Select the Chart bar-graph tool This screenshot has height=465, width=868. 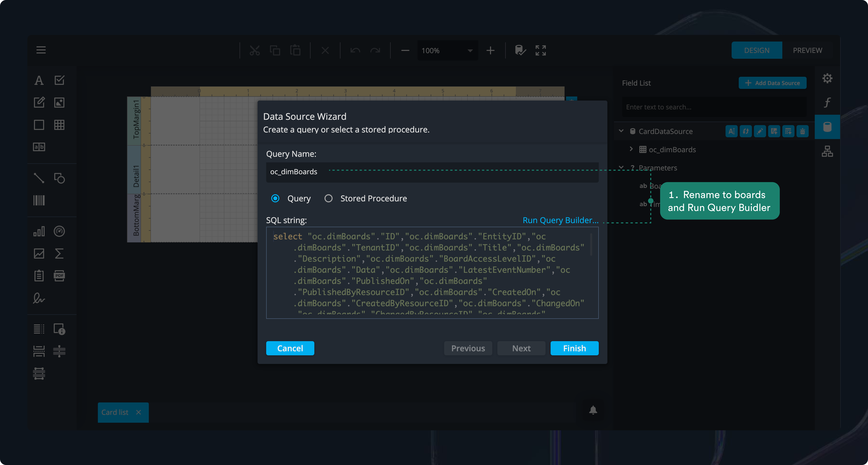[39, 231]
